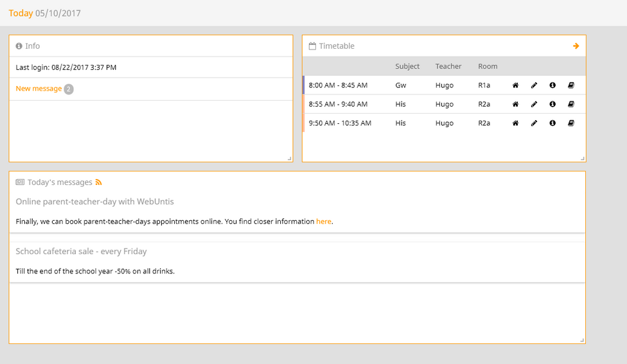Click subject His in the 8:55 AM row
Screen dimensions: 627x364
click(x=400, y=104)
